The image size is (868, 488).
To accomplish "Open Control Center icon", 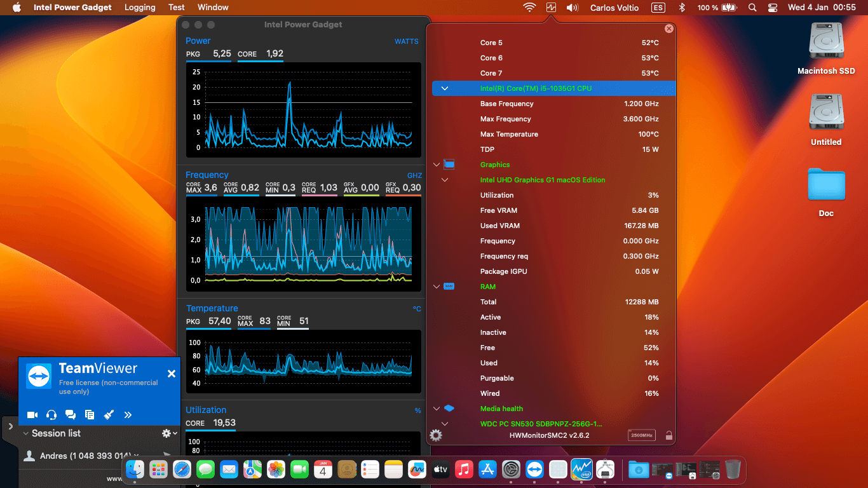I will point(773,8).
